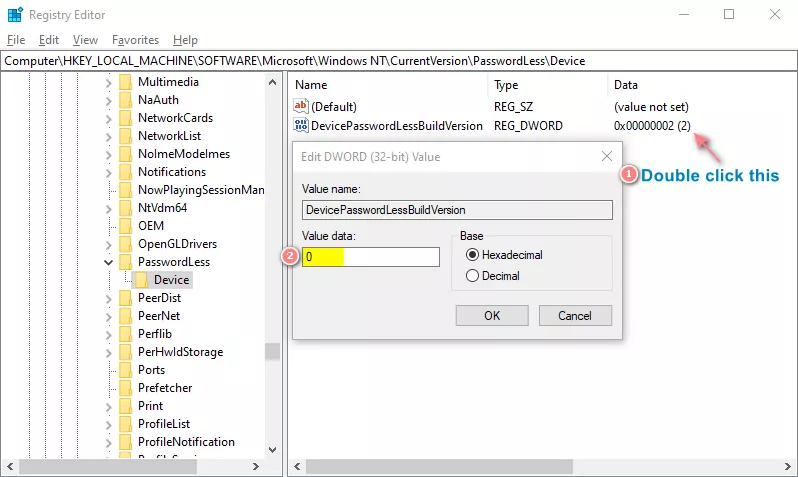Confirm the DWORD edit with OK
Viewport: 798px width, 477px height.
tap(492, 316)
